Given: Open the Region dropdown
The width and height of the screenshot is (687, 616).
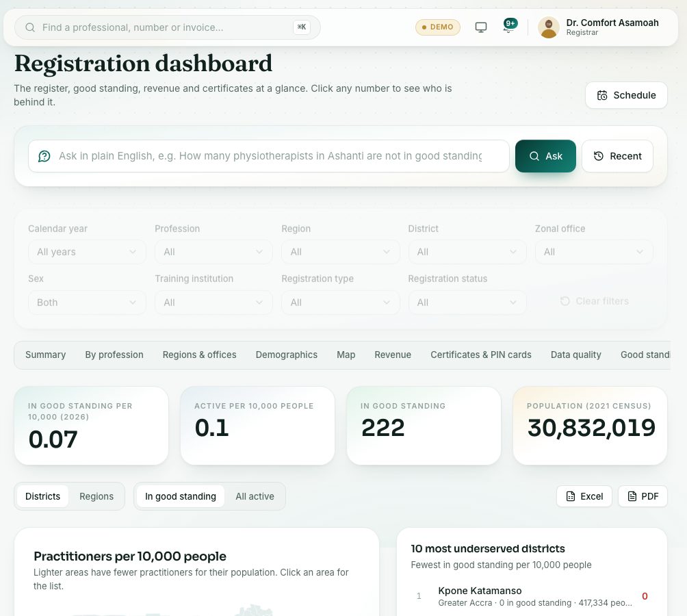Looking at the screenshot, I should 341,252.
